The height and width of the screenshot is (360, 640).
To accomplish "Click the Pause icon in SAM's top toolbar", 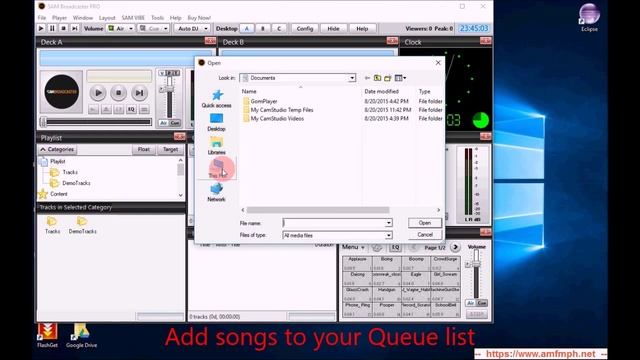I will point(52,29).
